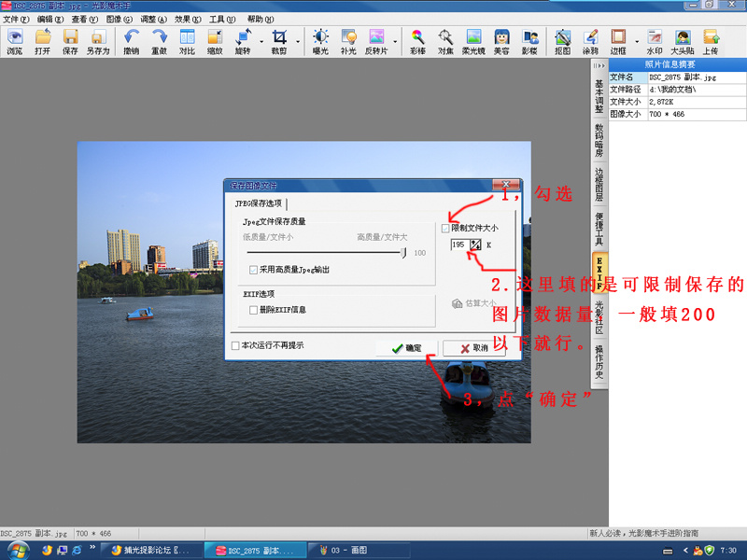Expand the dropdown arrow beside 裁剪 tool
Viewport: 747px width, 560px height.
pyautogui.click(x=299, y=41)
